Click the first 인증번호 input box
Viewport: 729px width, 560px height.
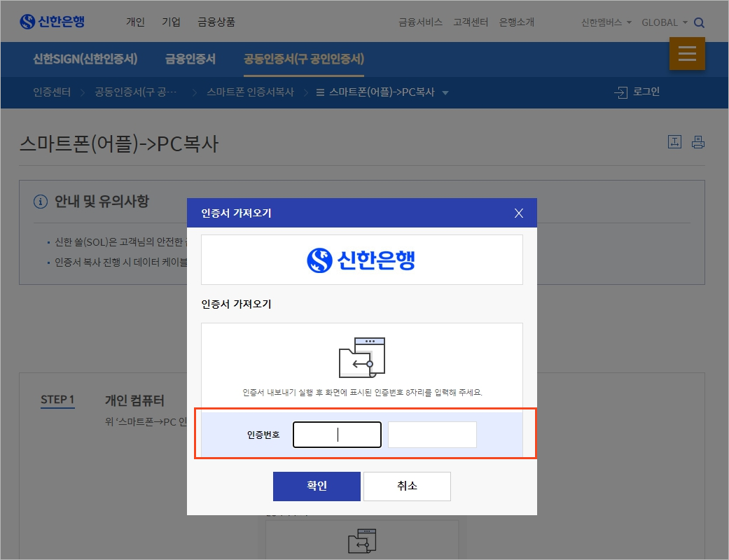337,435
